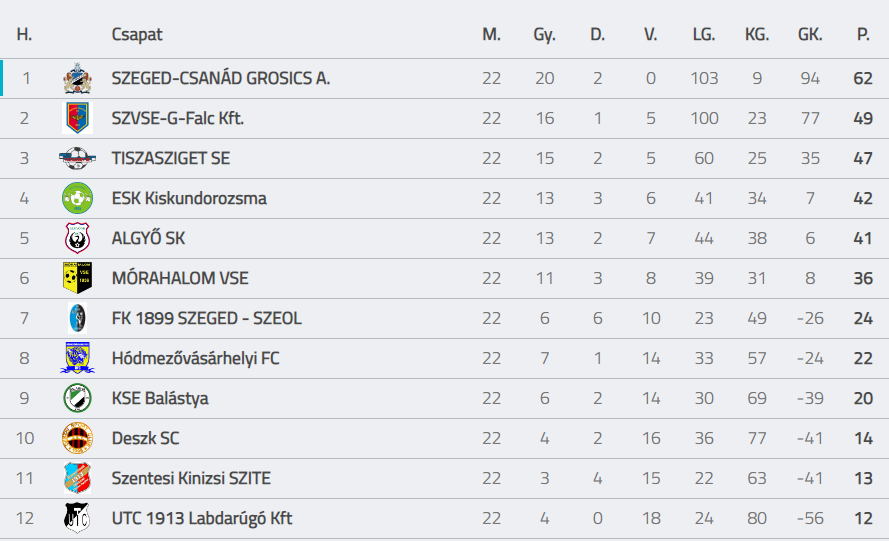This screenshot has height=541, width=889.
Task: Click the Hódmezővásárhelyi FC team crest
Action: pyautogui.click(x=77, y=358)
